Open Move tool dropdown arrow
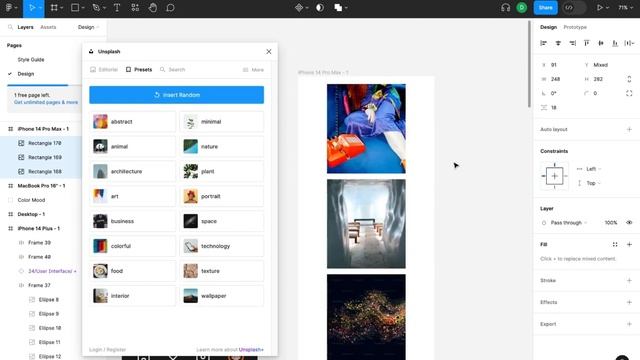The height and width of the screenshot is (360, 640). click(x=40, y=8)
